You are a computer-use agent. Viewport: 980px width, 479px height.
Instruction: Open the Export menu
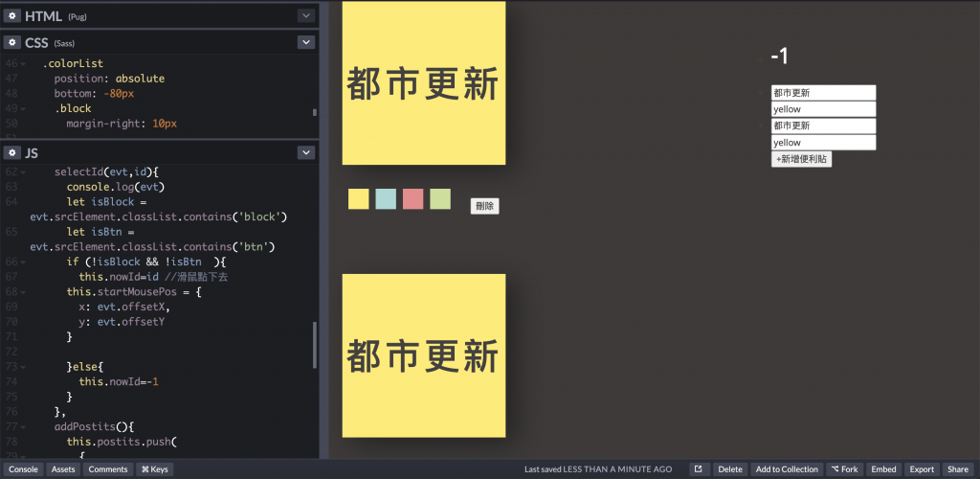(x=922, y=469)
